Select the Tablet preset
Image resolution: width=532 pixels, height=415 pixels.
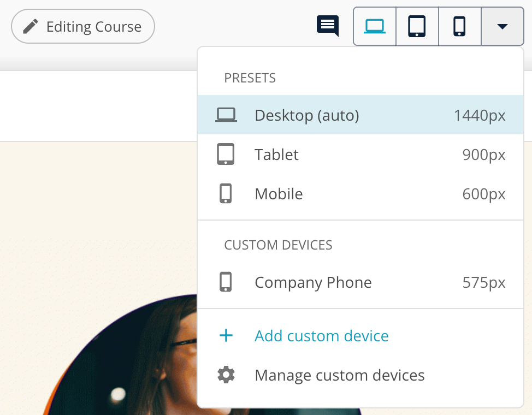[x=360, y=155]
